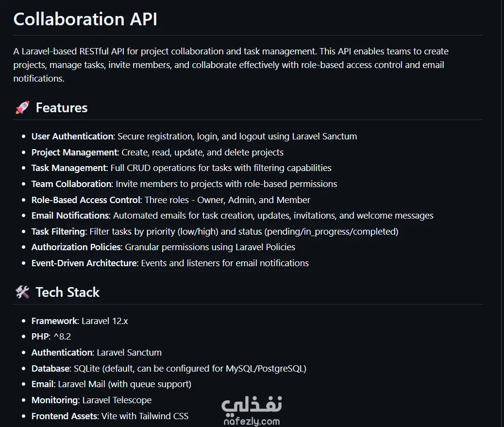
Task: Click the Framework item in Tech Stack
Action: [54, 321]
